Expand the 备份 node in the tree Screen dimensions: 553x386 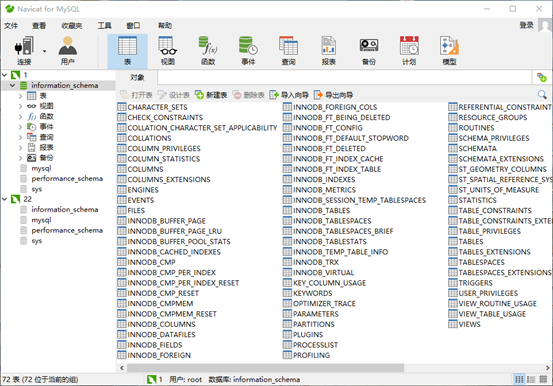pos(20,158)
